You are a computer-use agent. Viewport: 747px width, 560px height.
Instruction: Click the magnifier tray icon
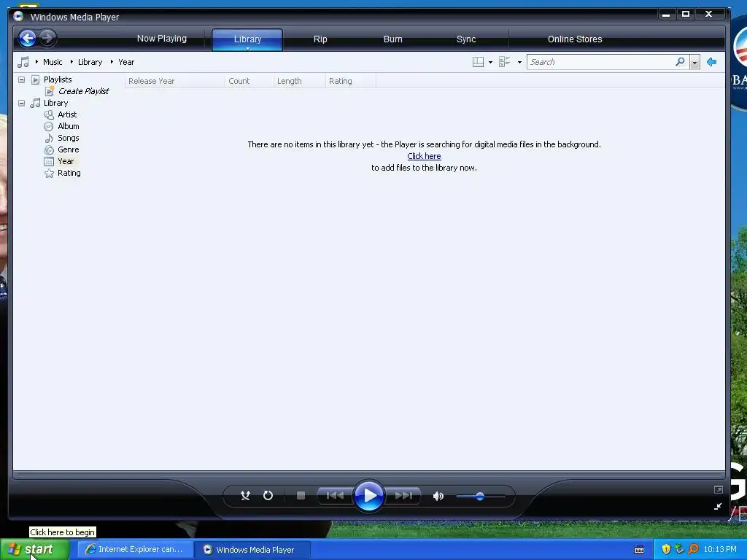[694, 550]
